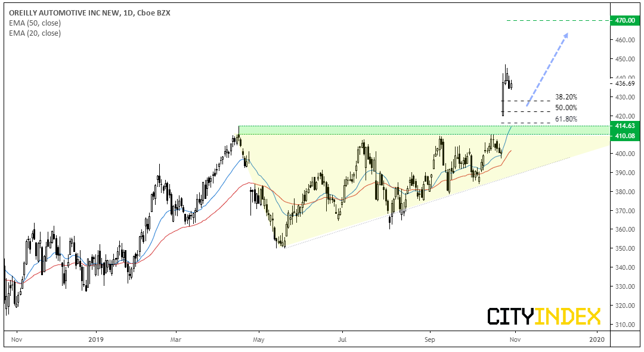Click the 380.00 price axis label
Screen dimensions: 644x352
(625, 192)
